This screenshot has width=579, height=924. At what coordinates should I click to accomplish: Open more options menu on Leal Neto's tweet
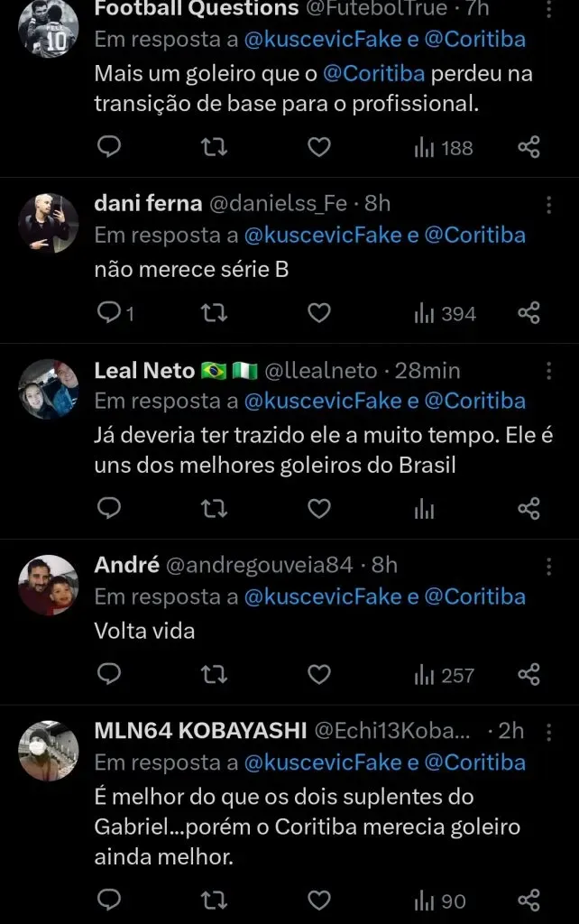pos(548,371)
